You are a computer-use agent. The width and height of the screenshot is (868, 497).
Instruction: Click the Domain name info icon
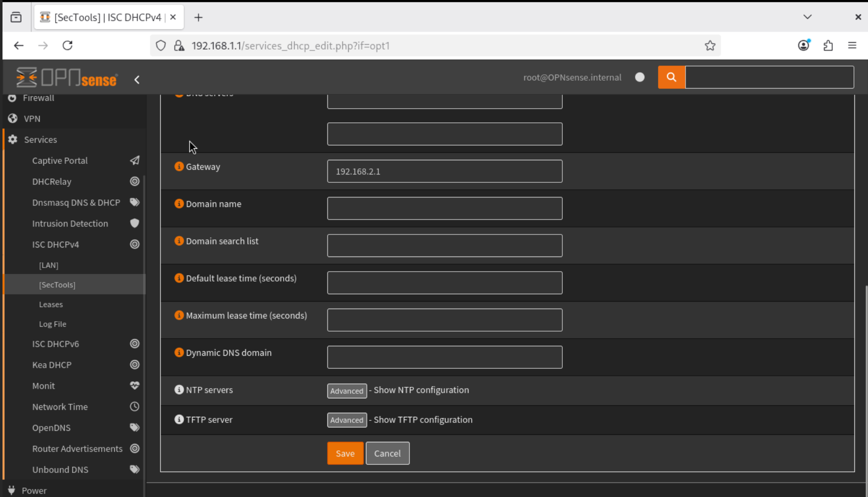(x=179, y=203)
